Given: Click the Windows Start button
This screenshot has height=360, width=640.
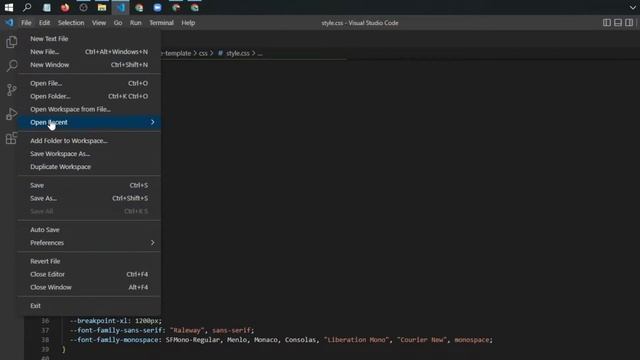Looking at the screenshot, I should (9, 7).
